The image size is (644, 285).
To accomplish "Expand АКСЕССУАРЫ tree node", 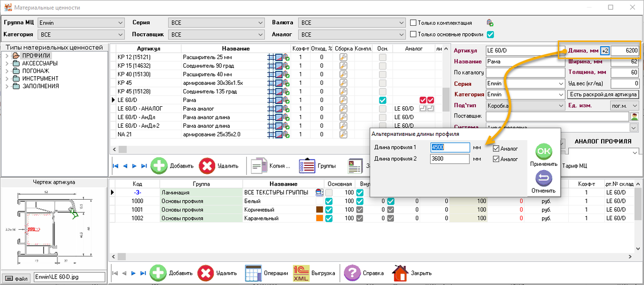I will coord(7,63).
